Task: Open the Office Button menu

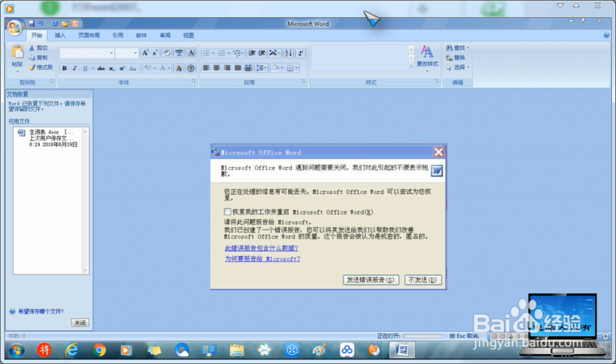Action: click(x=14, y=28)
